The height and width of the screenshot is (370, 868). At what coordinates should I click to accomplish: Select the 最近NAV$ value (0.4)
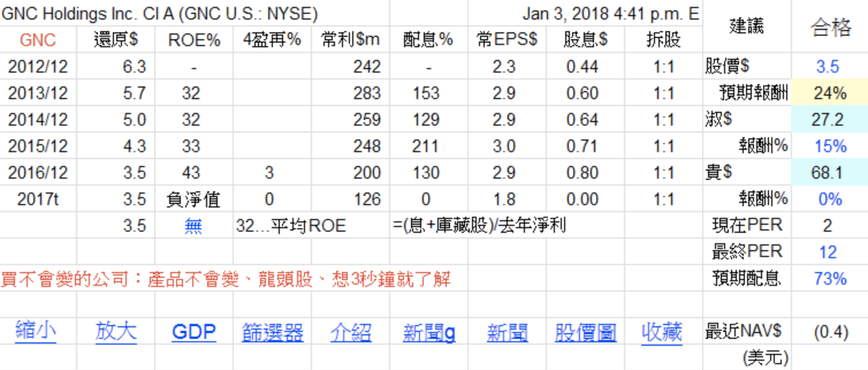click(x=829, y=331)
